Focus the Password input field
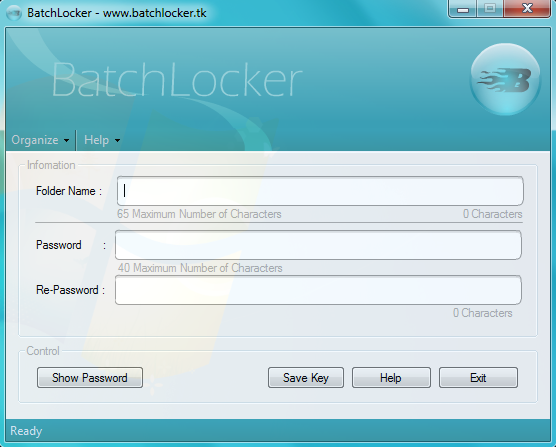Screen dimensions: 556x447 point(318,245)
